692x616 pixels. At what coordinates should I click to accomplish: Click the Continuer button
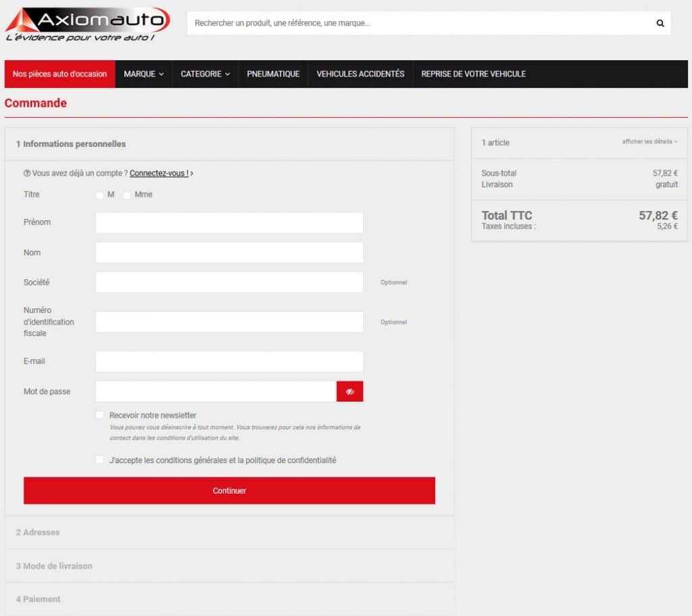229,490
